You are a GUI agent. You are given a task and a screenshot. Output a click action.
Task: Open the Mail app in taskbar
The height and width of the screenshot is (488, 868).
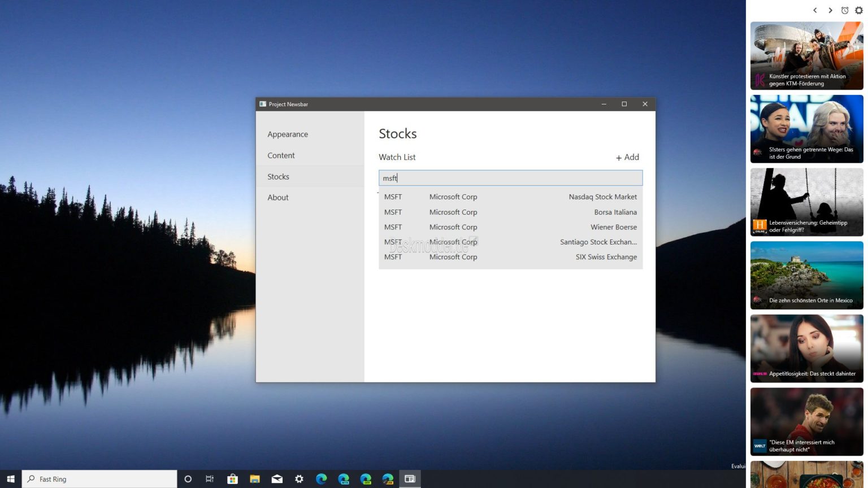pyautogui.click(x=277, y=479)
